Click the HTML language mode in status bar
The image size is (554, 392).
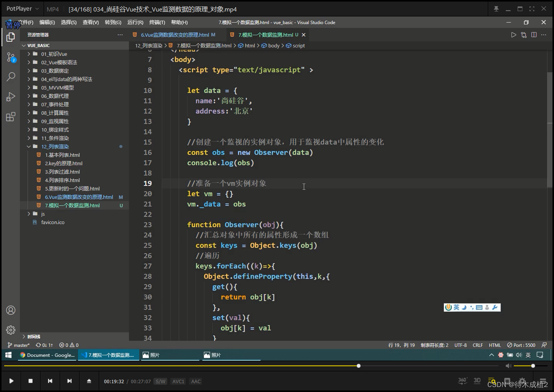coord(495,345)
